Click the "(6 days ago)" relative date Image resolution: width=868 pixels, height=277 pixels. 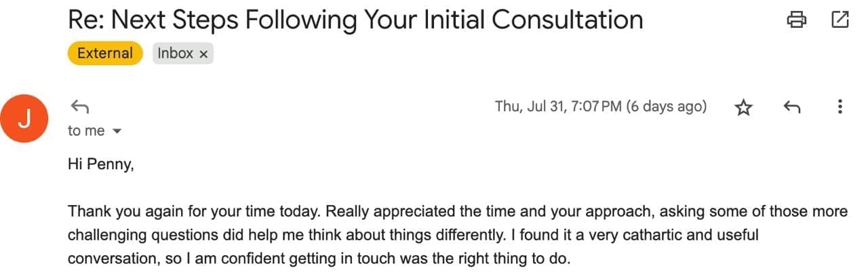click(x=667, y=107)
